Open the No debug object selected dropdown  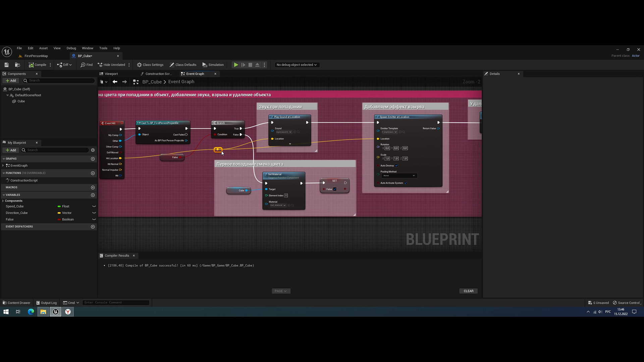(x=297, y=65)
